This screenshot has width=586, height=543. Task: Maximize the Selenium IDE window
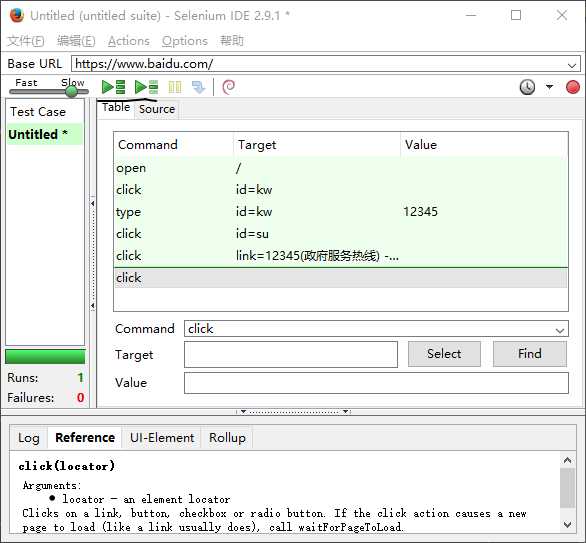tap(516, 15)
